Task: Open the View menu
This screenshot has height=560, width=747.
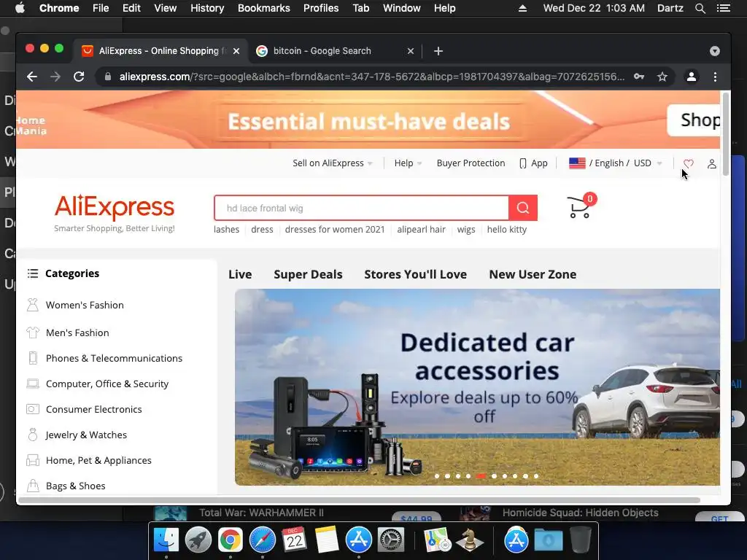Action: pyautogui.click(x=166, y=8)
